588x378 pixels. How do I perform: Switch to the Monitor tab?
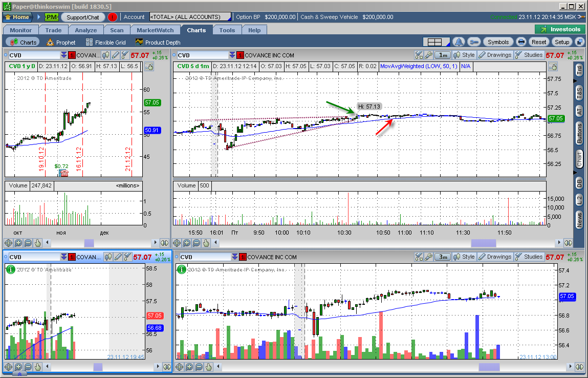(20, 30)
